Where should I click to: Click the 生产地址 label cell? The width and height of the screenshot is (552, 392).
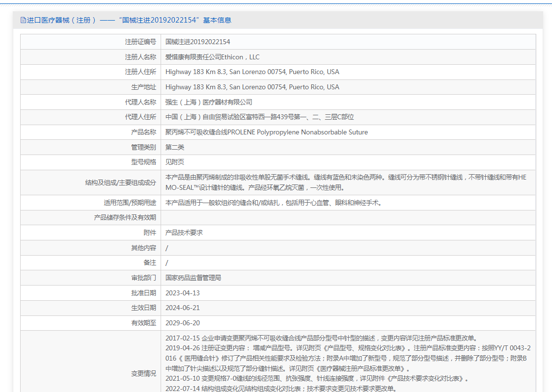[x=91, y=87]
